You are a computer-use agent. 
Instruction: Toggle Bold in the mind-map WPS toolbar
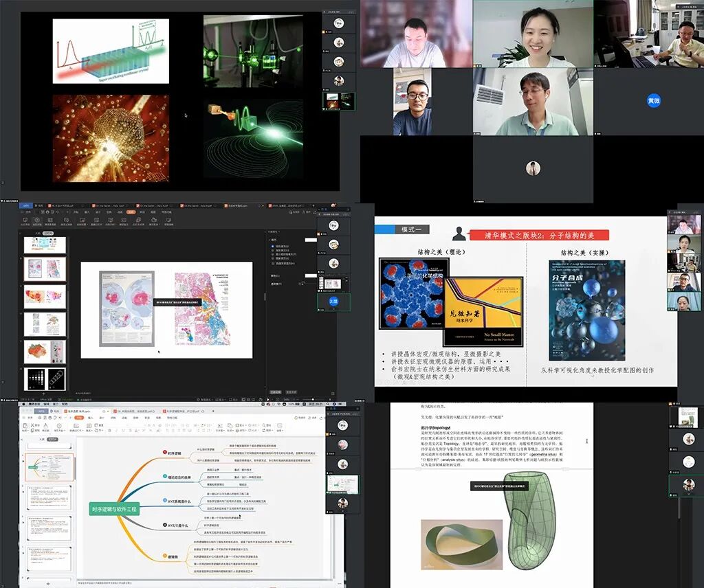109,430
